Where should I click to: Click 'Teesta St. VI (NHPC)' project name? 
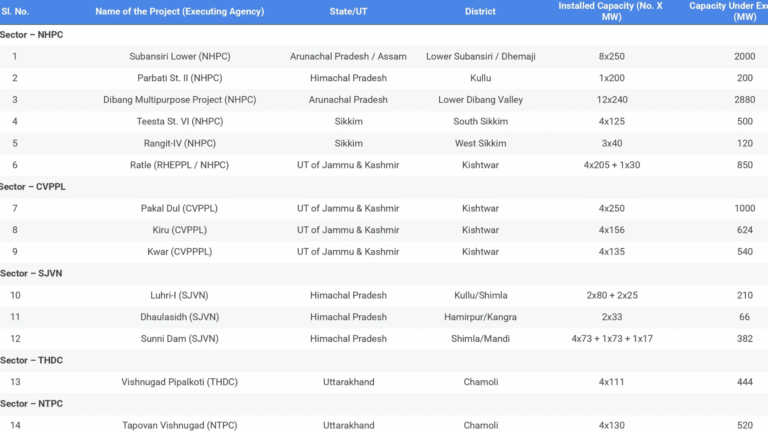pos(180,121)
